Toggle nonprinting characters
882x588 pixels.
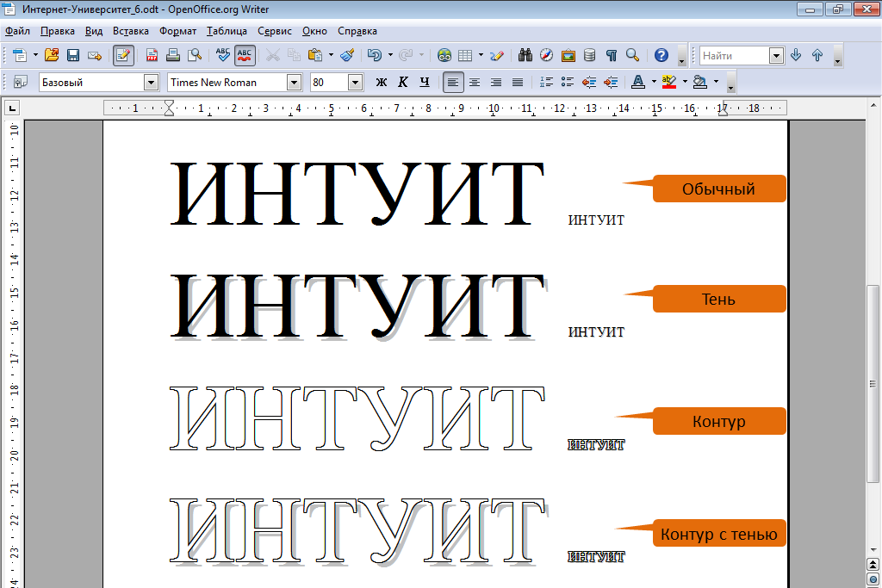coord(612,55)
